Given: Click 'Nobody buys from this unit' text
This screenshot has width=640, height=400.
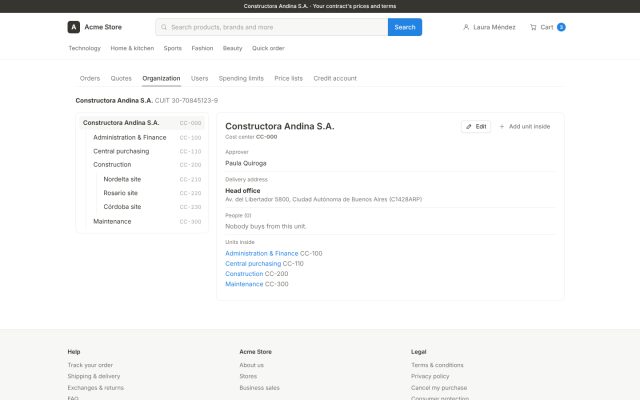Looking at the screenshot, I should click(265, 226).
